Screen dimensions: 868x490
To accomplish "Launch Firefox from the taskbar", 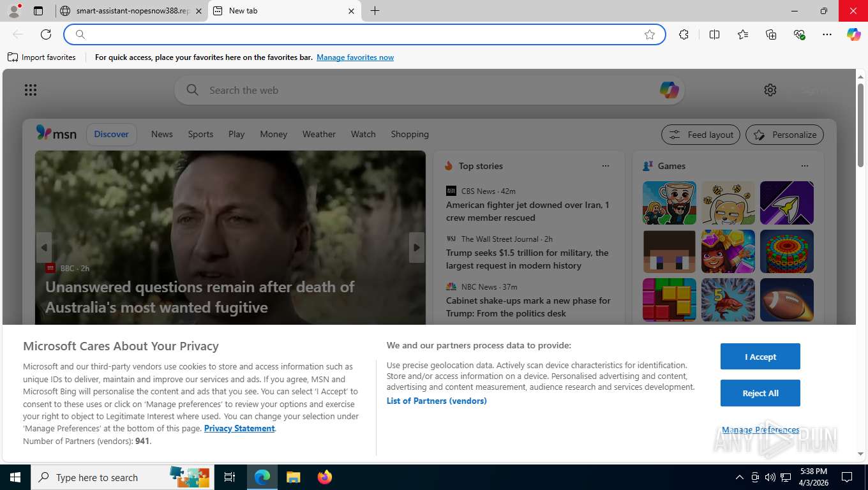I will coord(325,477).
